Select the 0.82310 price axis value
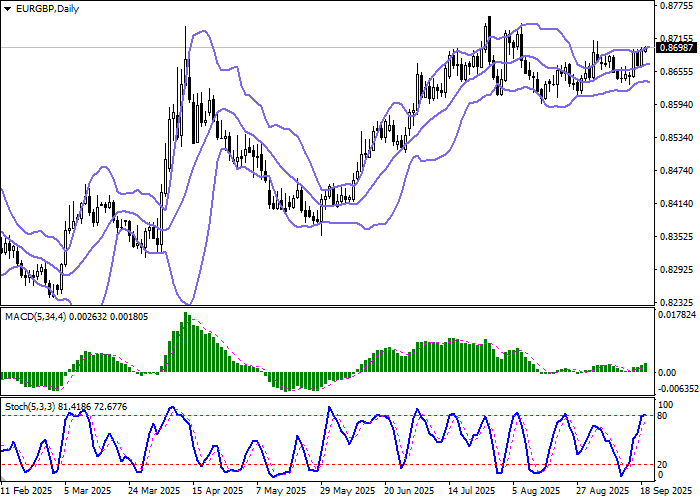700x500 pixels. [x=677, y=302]
